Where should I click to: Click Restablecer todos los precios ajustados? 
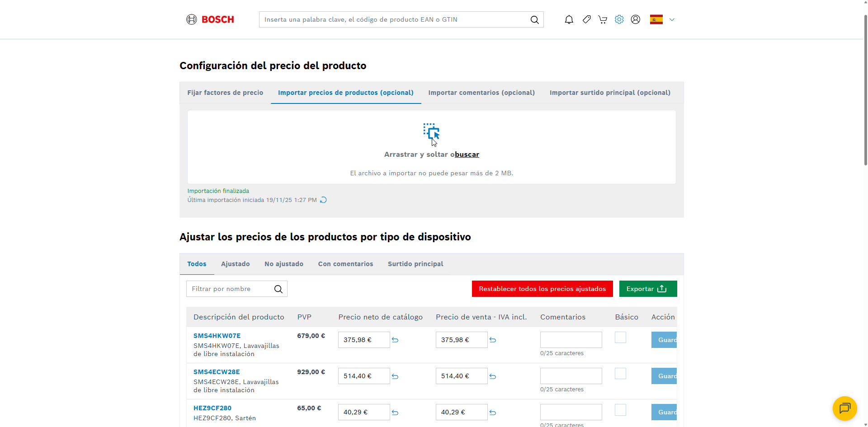[542, 289]
